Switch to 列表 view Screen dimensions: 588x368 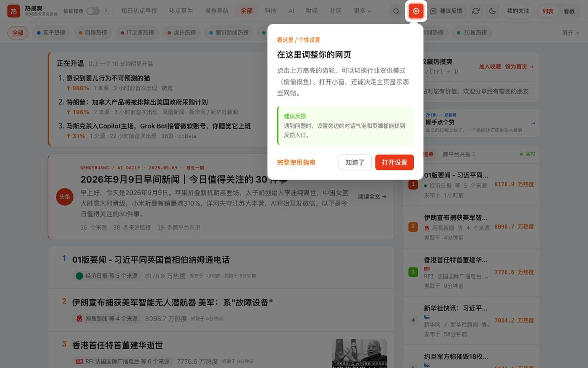[x=548, y=11]
